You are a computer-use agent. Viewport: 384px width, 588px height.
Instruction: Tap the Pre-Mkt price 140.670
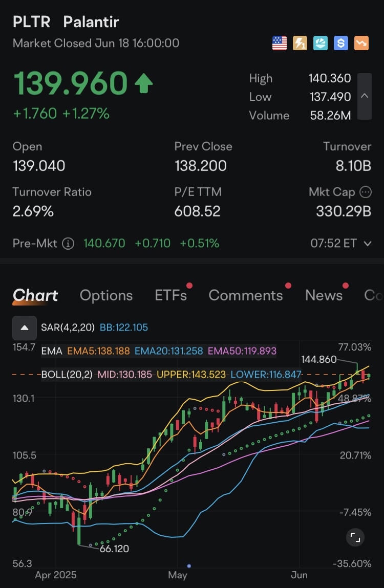click(104, 244)
